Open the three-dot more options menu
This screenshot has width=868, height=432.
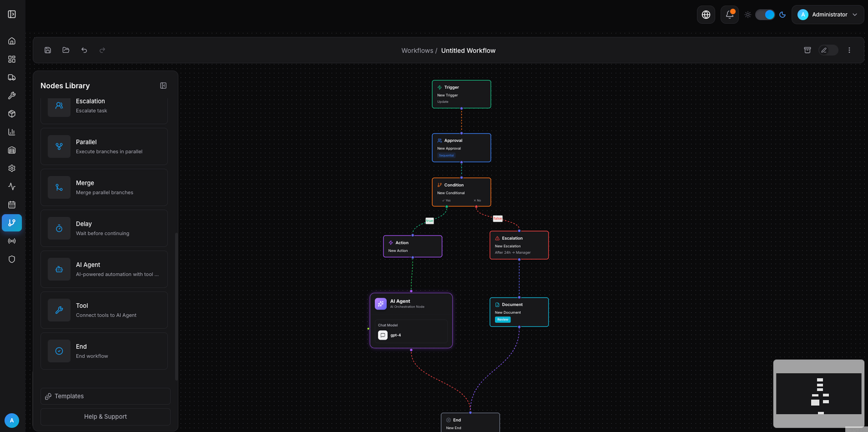pos(849,50)
